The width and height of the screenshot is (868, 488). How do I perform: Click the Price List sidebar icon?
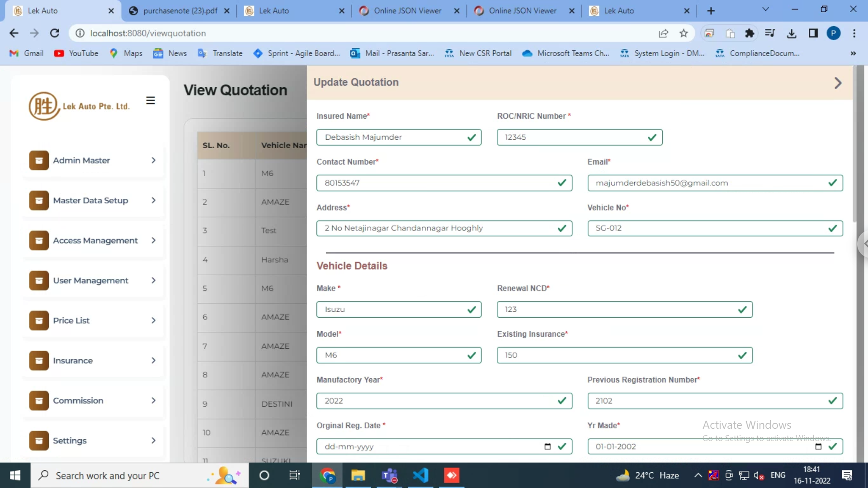coord(39,320)
